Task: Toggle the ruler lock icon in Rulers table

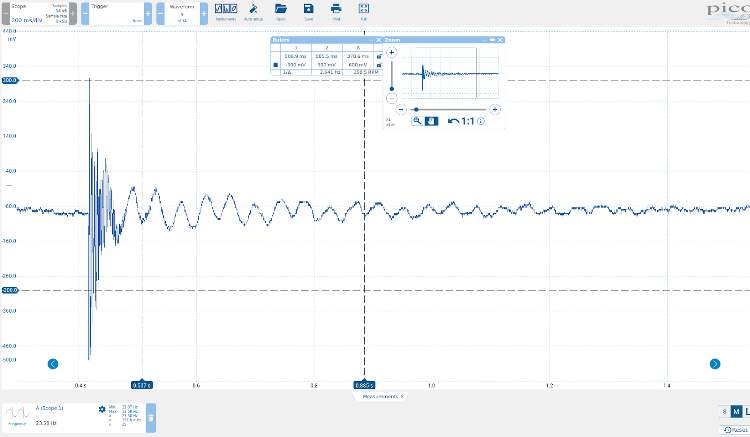Action: coord(379,58)
